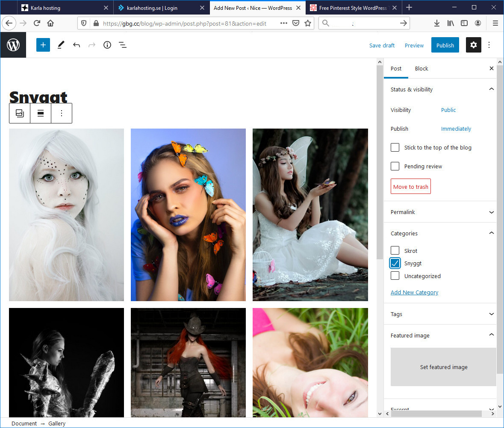This screenshot has width=504, height=428.
Task: Publish the post
Action: tap(445, 45)
